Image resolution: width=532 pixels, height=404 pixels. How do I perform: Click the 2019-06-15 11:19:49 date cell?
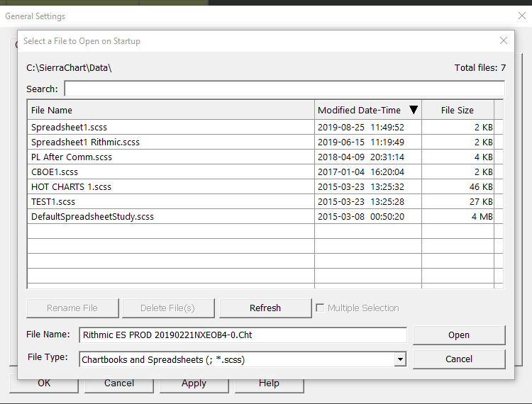pyautogui.click(x=367, y=142)
